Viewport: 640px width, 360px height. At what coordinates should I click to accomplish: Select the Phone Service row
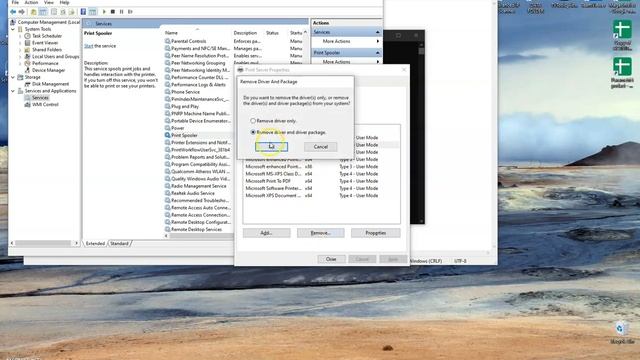pyautogui.click(x=198, y=92)
